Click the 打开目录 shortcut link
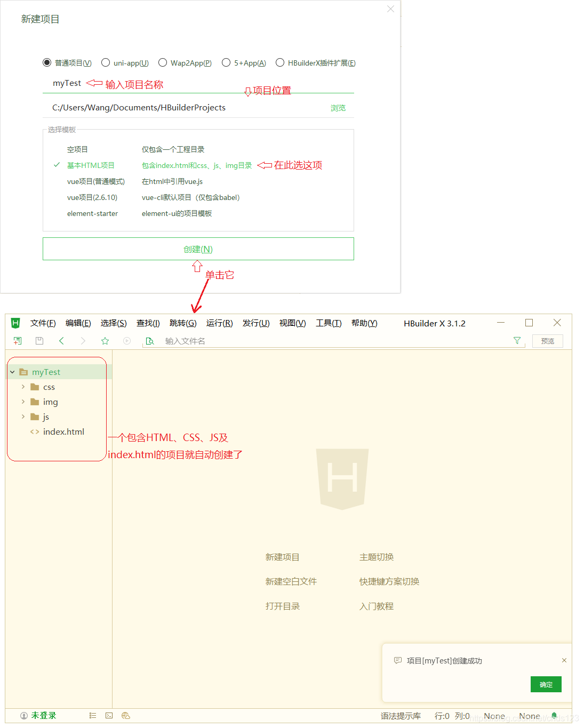Image resolution: width=584 pixels, height=728 pixels. pyautogui.click(x=283, y=606)
